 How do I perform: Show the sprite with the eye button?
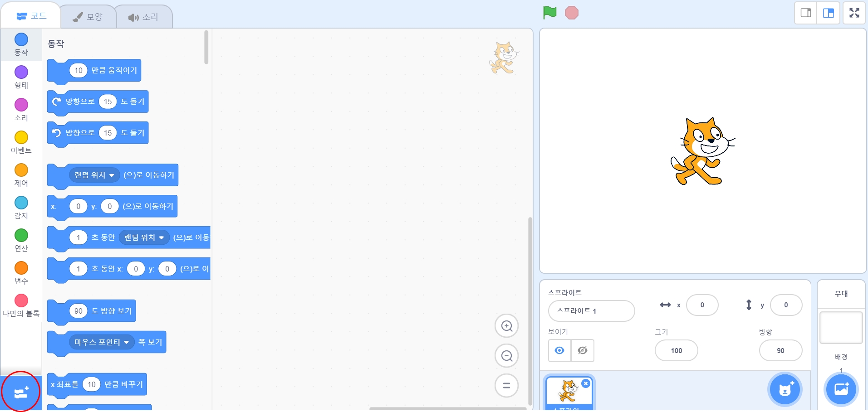pyautogui.click(x=559, y=350)
